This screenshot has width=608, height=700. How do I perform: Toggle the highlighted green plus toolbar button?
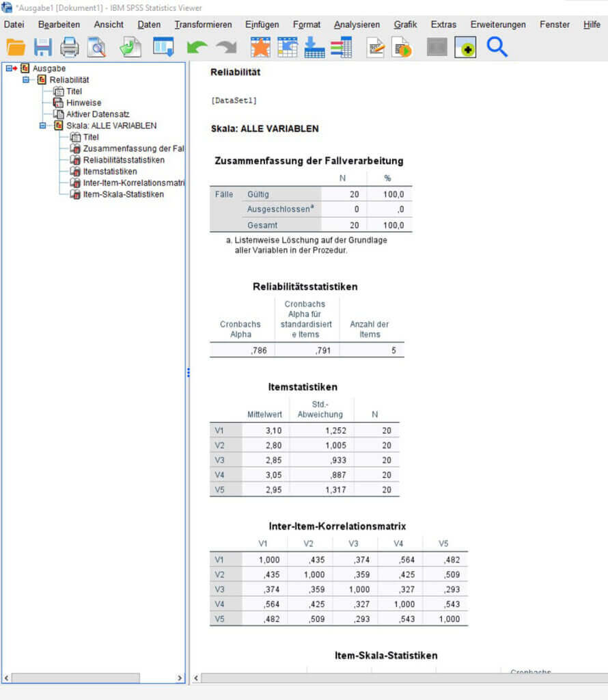(465, 47)
